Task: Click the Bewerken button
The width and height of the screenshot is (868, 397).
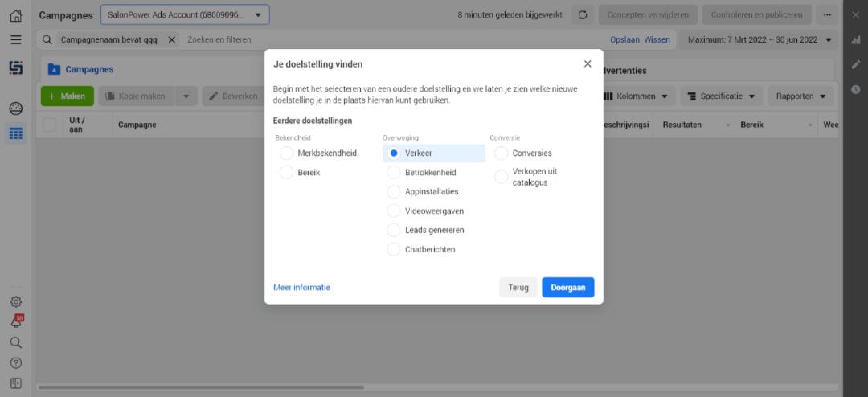Action: tap(234, 96)
